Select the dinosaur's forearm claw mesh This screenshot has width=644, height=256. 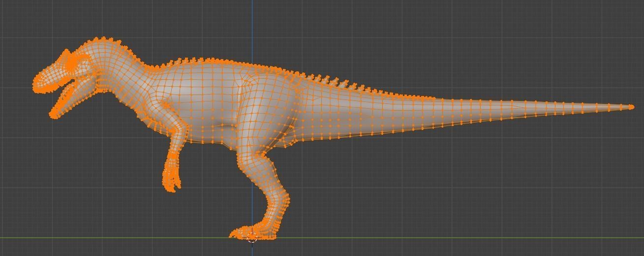pyautogui.click(x=171, y=177)
